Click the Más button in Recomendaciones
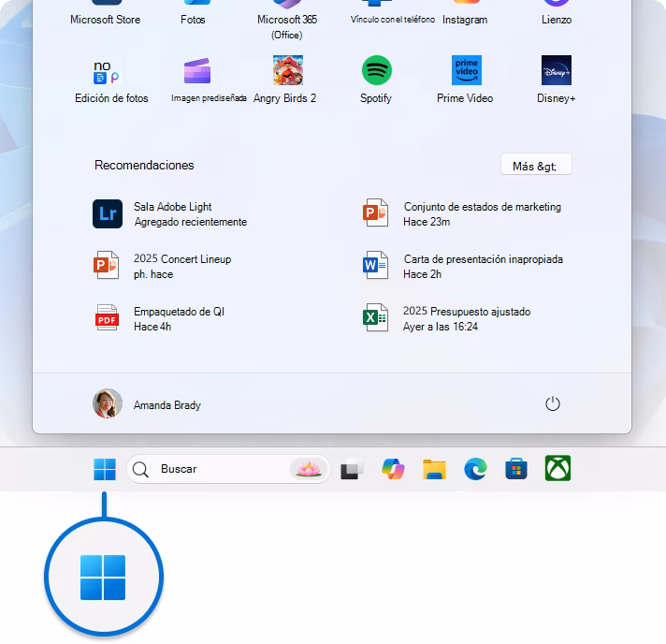 [536, 165]
